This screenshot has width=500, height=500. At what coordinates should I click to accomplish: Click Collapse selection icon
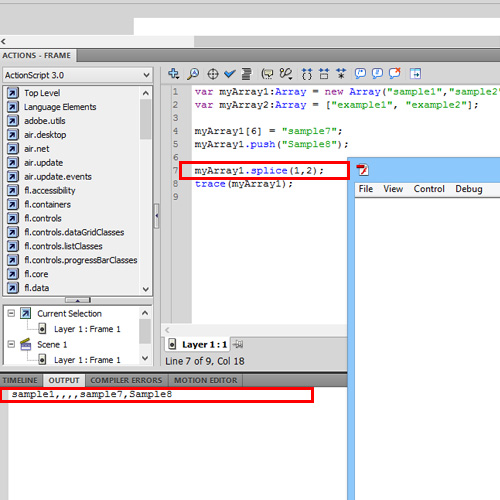coord(324,74)
